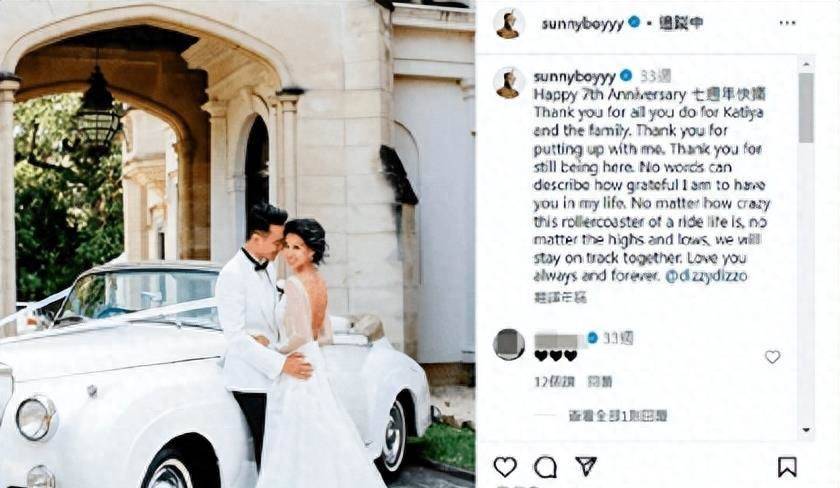Open the blurred commenter's avatar
The image size is (840, 488).
point(508,344)
